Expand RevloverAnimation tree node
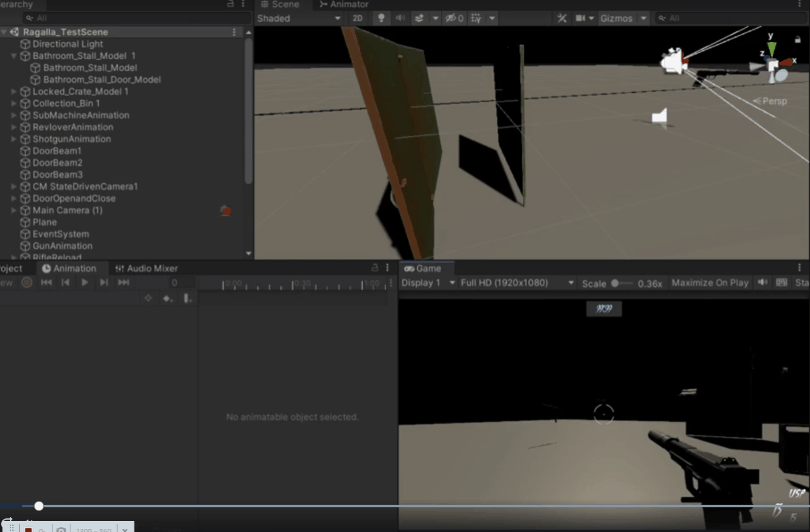The image size is (810, 532). tap(14, 127)
